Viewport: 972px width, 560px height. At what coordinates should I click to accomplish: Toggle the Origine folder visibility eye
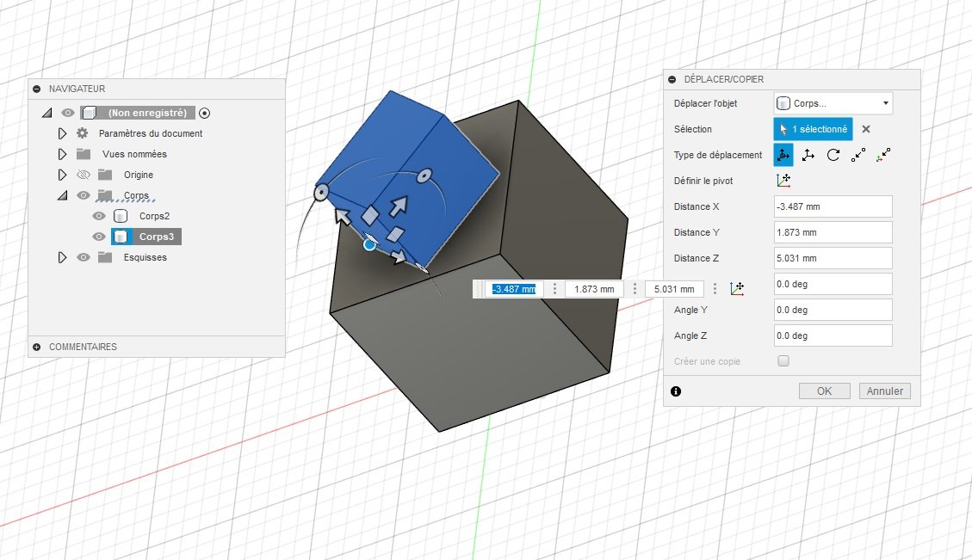[83, 175]
